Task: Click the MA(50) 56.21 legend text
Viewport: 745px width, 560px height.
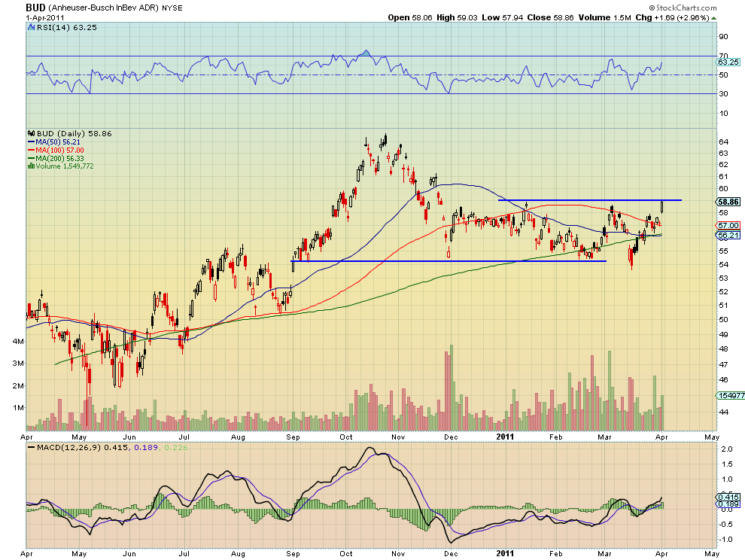Action: tap(58, 142)
